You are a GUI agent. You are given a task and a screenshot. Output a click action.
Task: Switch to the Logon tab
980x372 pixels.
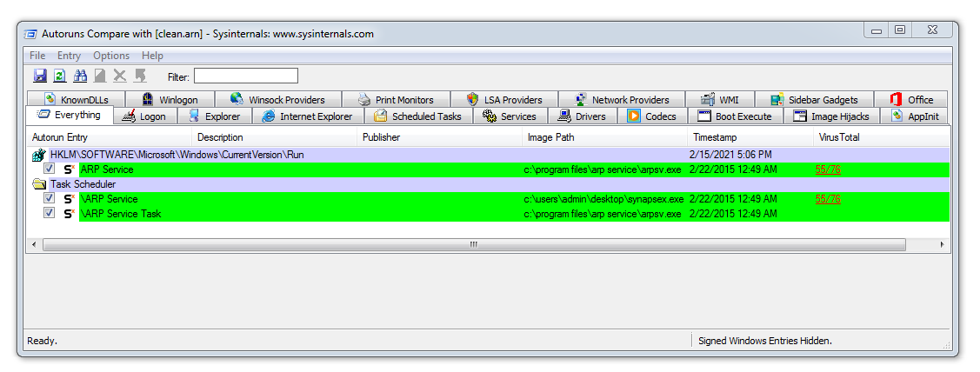tap(145, 116)
